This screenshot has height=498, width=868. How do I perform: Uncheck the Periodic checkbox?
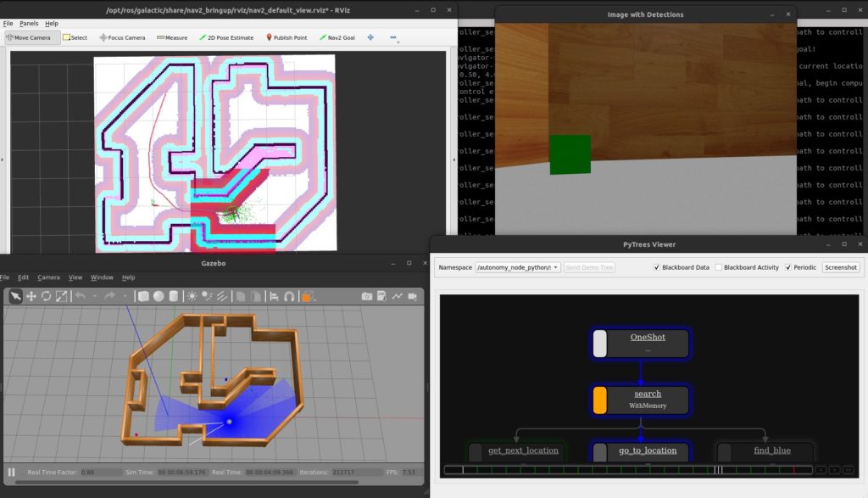pos(788,267)
